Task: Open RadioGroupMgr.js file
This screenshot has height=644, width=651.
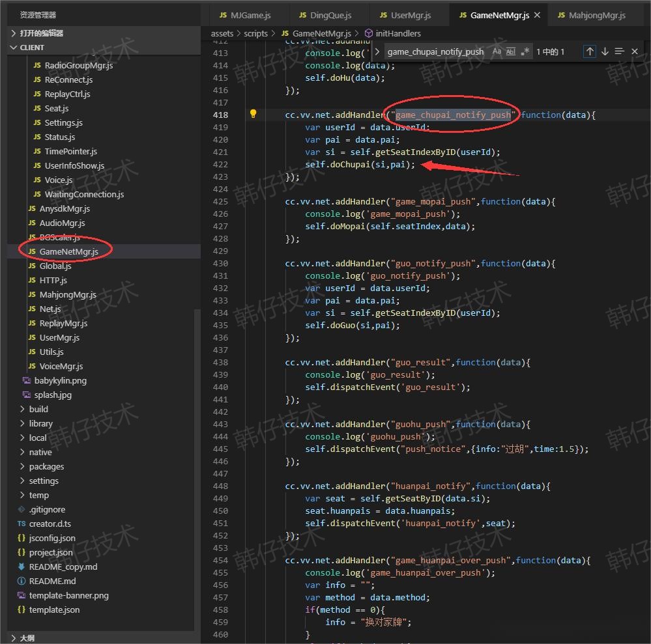Action: [78, 66]
